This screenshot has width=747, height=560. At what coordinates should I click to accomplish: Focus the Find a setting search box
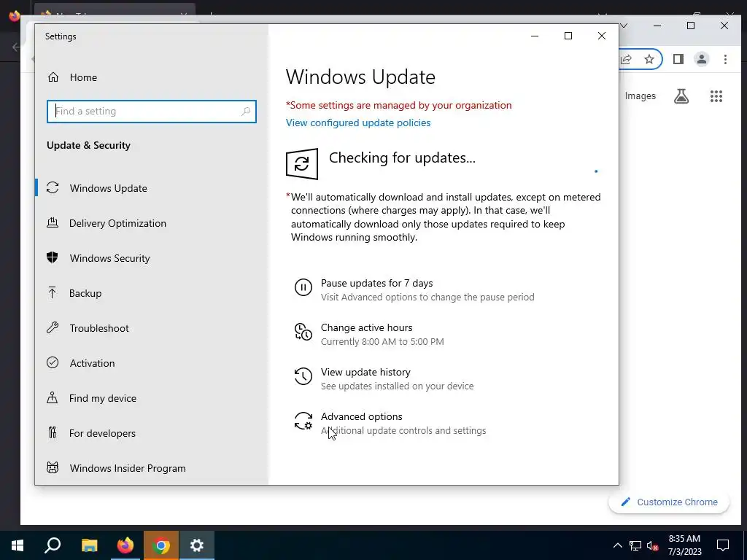[x=152, y=112]
